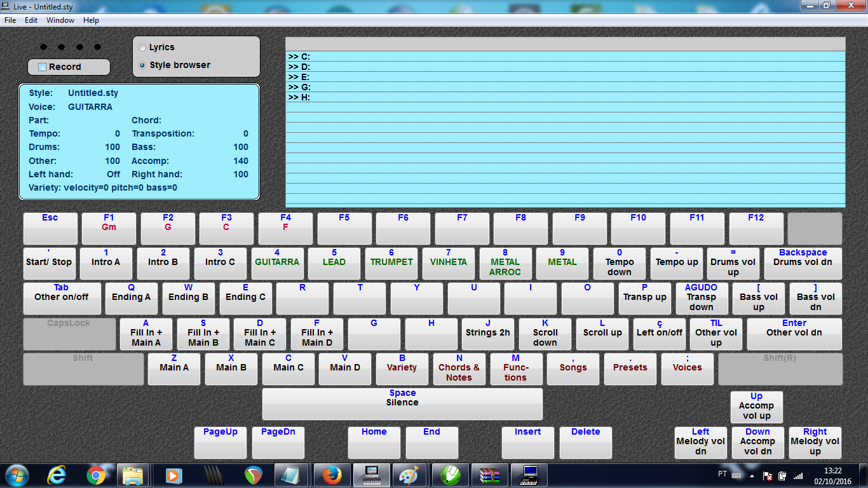868x488 pixels.
Task: Open the Variety key
Action: [x=402, y=369]
